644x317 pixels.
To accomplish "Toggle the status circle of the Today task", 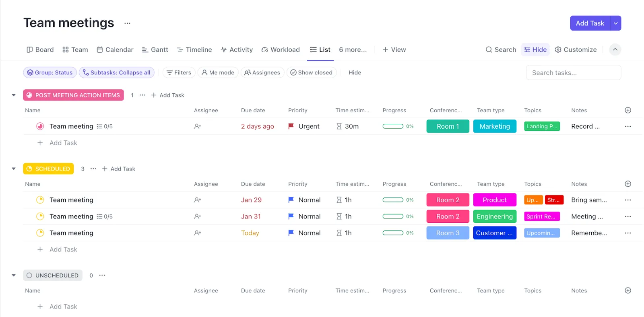I will pos(40,233).
